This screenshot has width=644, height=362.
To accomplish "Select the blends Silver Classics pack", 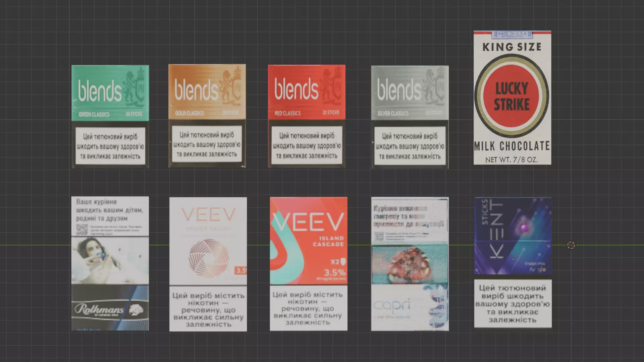I will 410,117.
